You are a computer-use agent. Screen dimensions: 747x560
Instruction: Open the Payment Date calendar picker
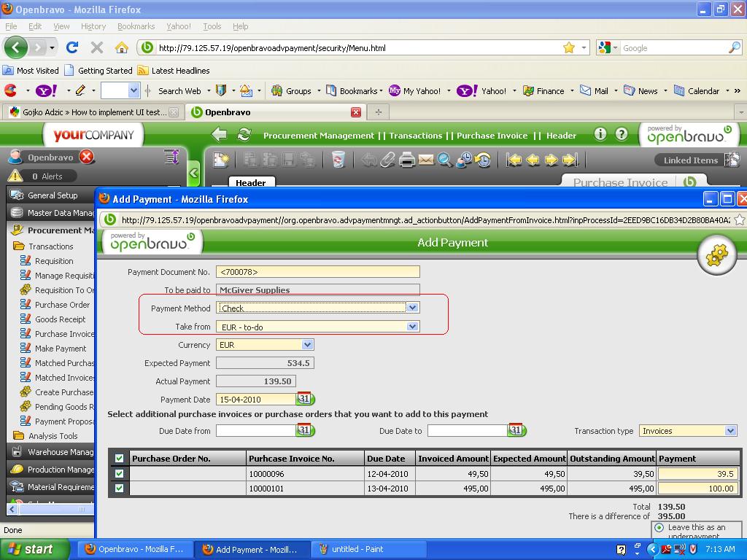tap(305, 399)
